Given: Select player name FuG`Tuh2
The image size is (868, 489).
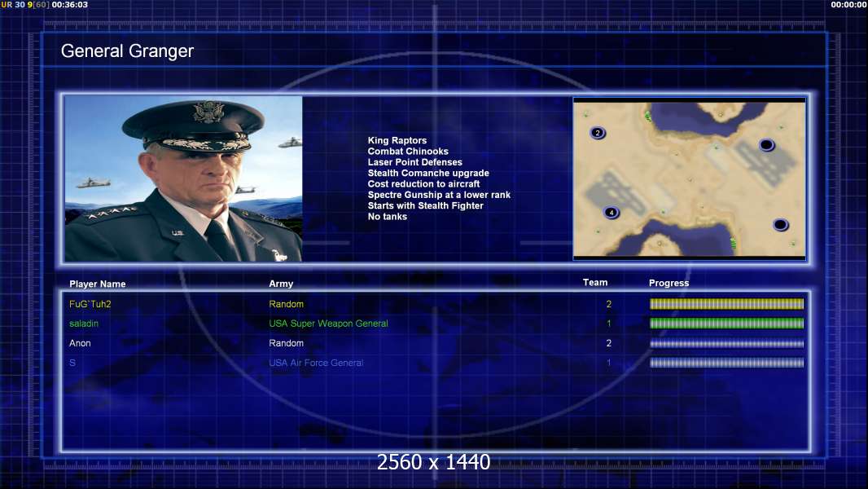Looking at the screenshot, I should [x=90, y=304].
